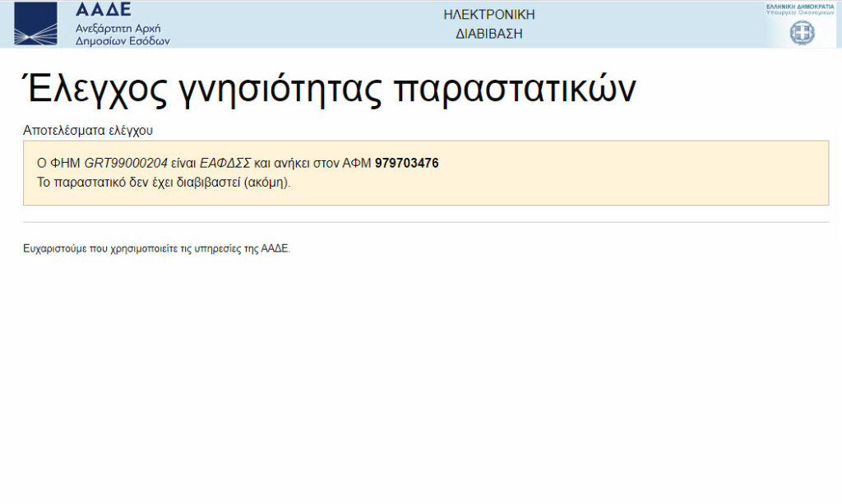Click the italic ΕΑΦΔΣΣ device type
The image size is (842, 504).
click(x=226, y=163)
